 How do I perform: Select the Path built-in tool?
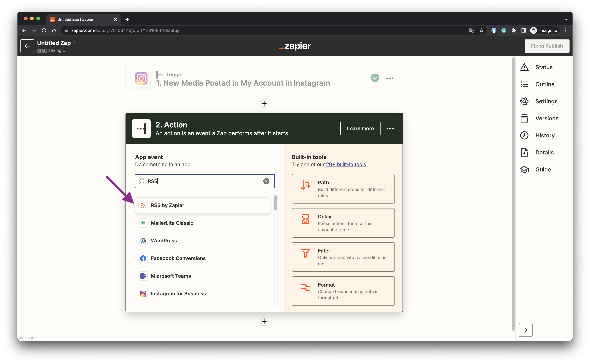pos(343,189)
